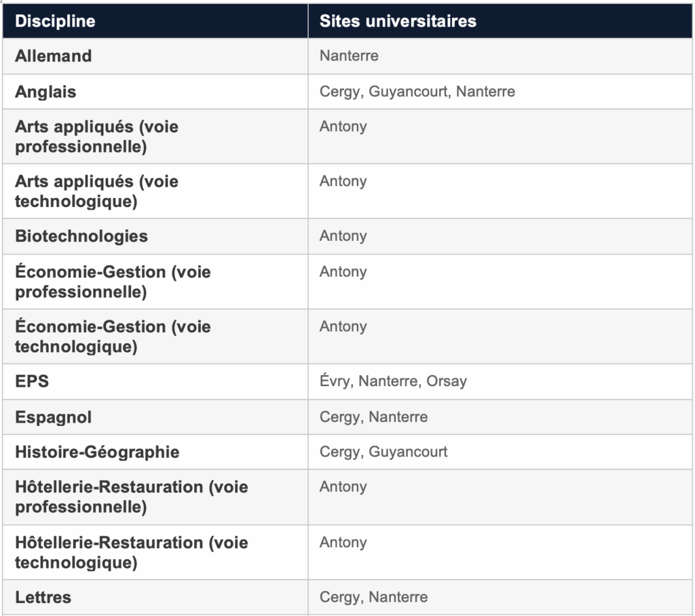Click Arts appliqués (voie technologique) cell

pos(96,191)
